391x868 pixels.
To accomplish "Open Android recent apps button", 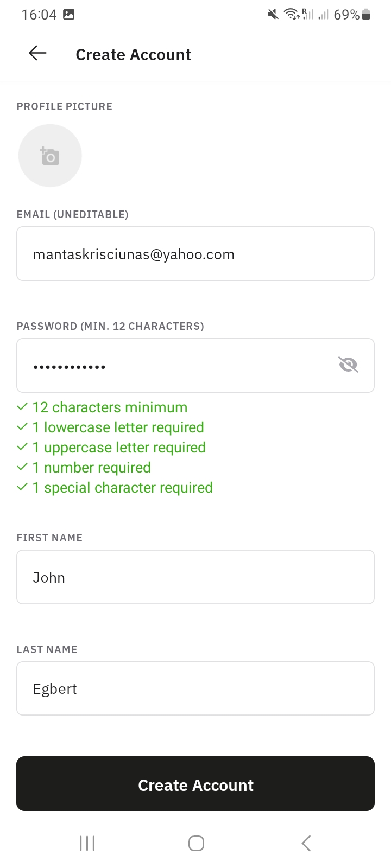I will 87,843.
